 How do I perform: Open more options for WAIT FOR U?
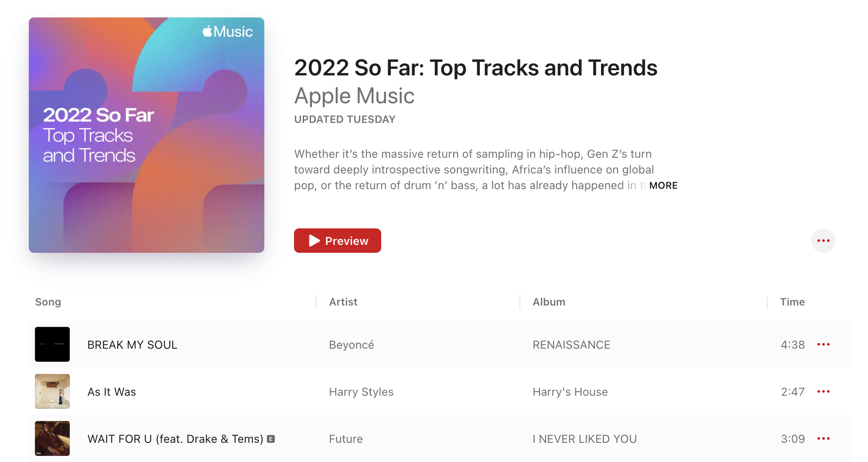(823, 438)
